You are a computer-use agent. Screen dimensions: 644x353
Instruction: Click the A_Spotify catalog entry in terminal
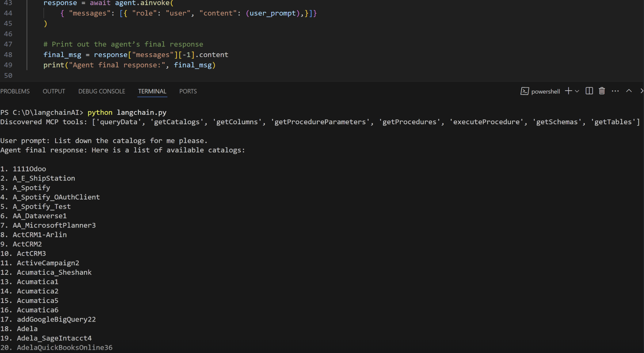point(31,187)
